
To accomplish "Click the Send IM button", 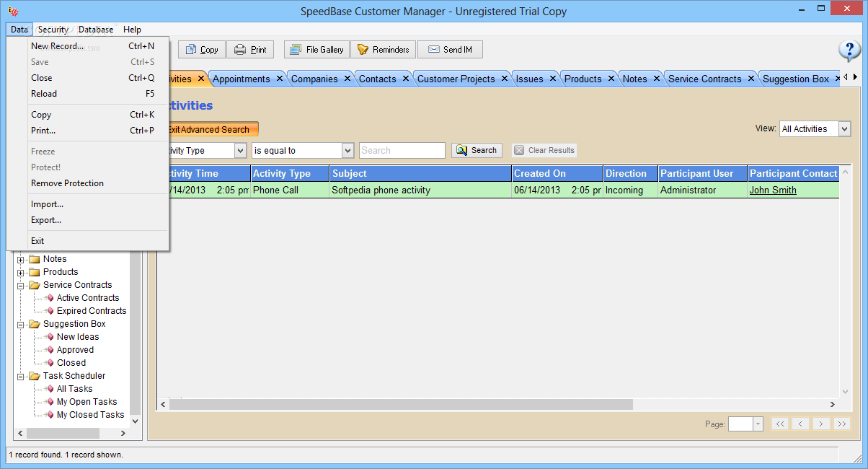I will (x=450, y=50).
